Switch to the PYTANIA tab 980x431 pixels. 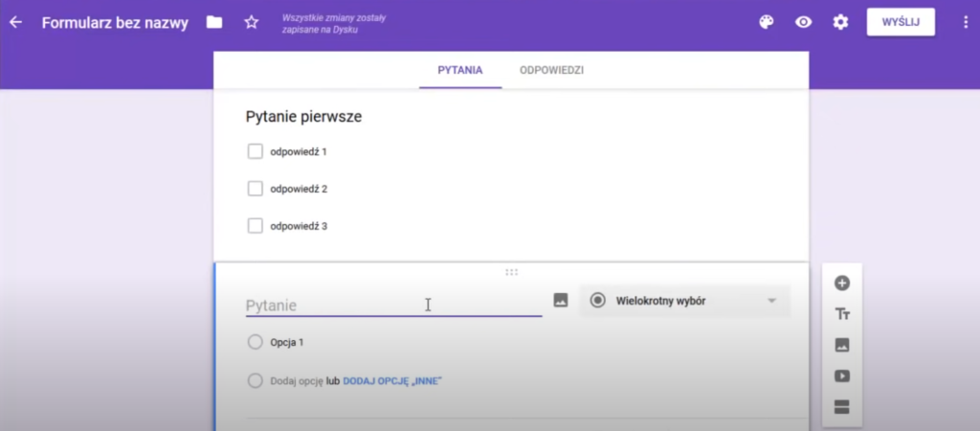tap(460, 70)
